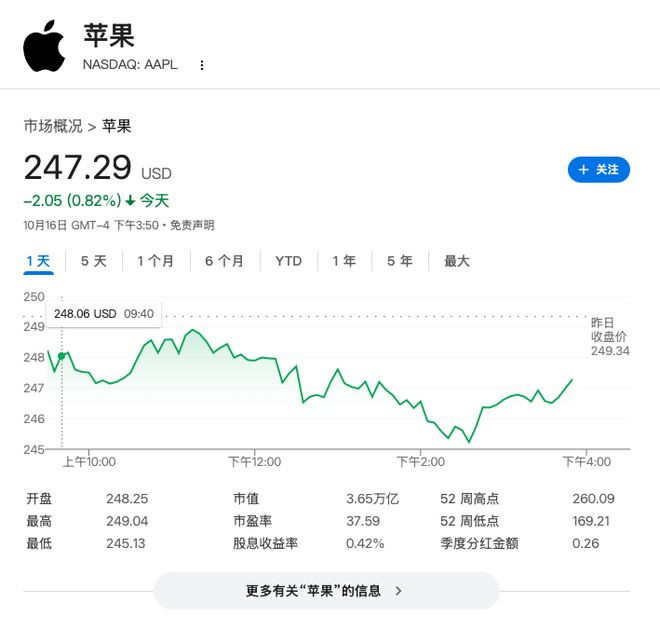The width and height of the screenshot is (660, 630).
Task: Click the green down arrow next to 今天
Action: pyautogui.click(x=130, y=200)
